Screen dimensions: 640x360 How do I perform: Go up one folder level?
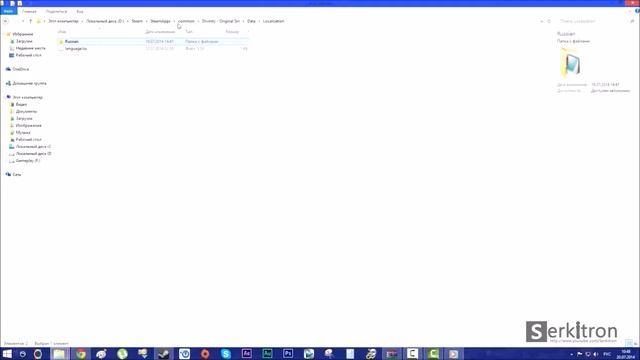pyautogui.click(x=30, y=21)
